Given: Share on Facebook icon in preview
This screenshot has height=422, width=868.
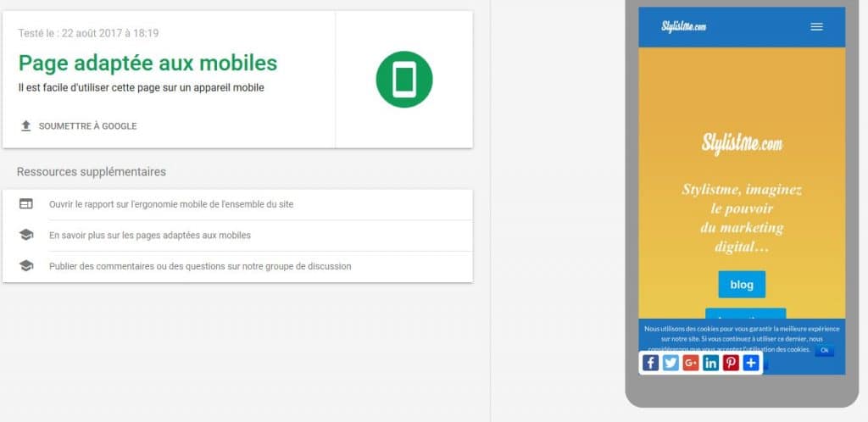Looking at the screenshot, I should tap(650, 363).
